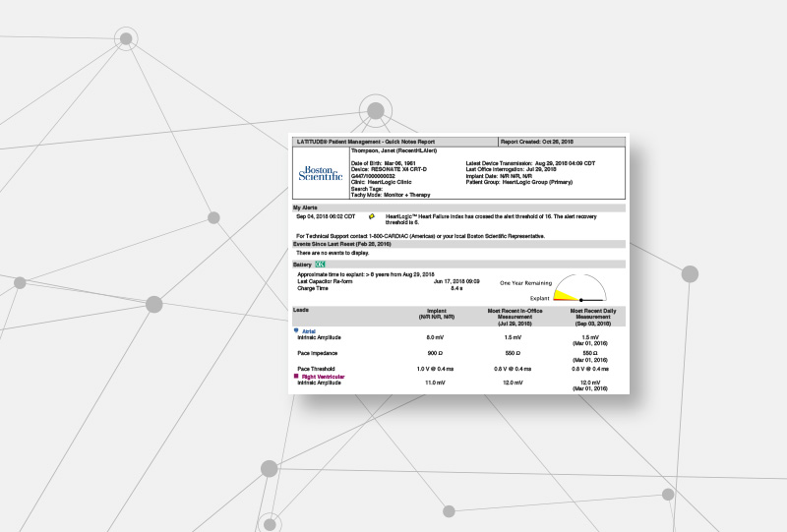Click the Explant label beside the gauge
The height and width of the screenshot is (532, 787).
click(539, 297)
